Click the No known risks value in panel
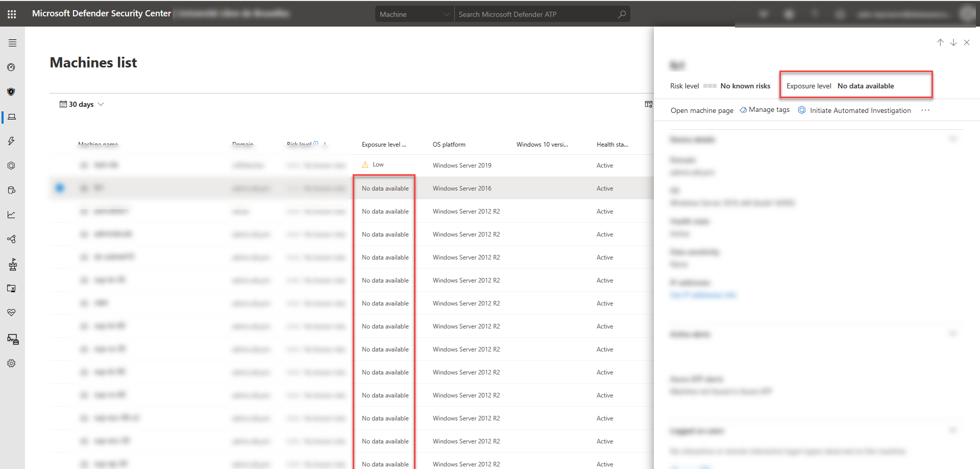980x469 pixels. [745, 86]
